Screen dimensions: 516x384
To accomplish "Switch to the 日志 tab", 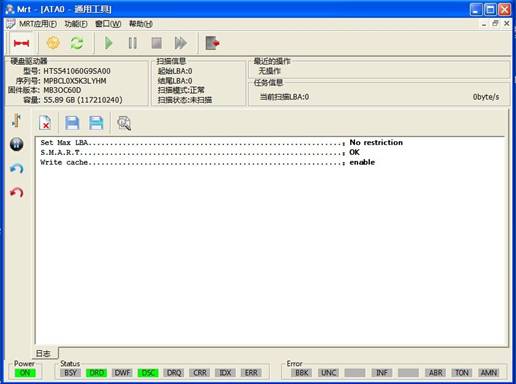I will [x=43, y=353].
